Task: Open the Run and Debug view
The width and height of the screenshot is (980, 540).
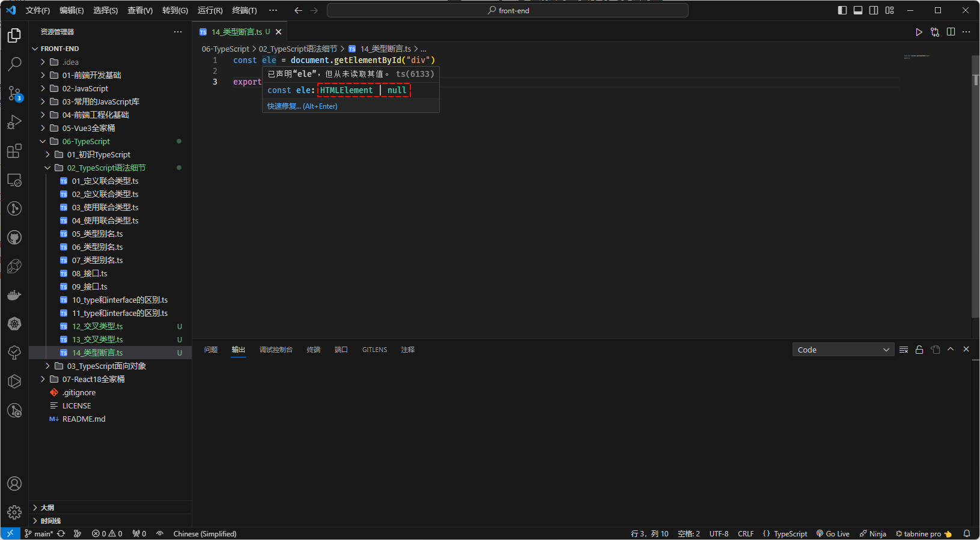Action: pos(14,122)
